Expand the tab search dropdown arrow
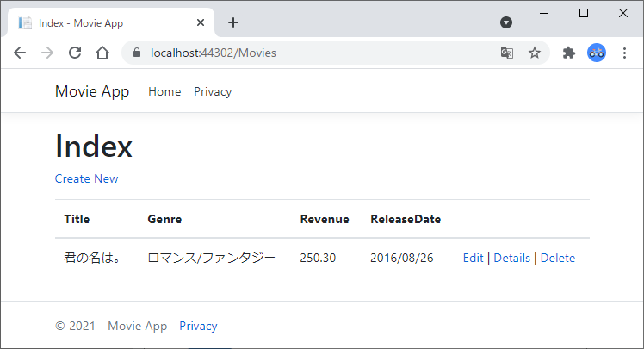The width and height of the screenshot is (644, 349). 506,22
